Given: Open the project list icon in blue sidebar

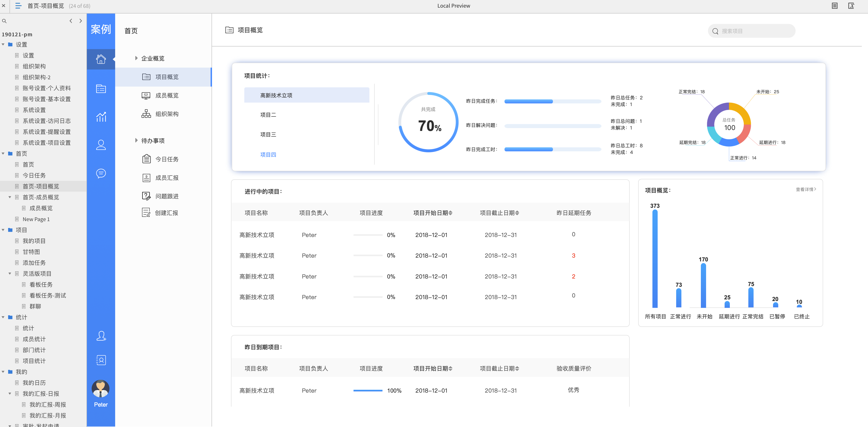Looking at the screenshot, I should [x=101, y=88].
